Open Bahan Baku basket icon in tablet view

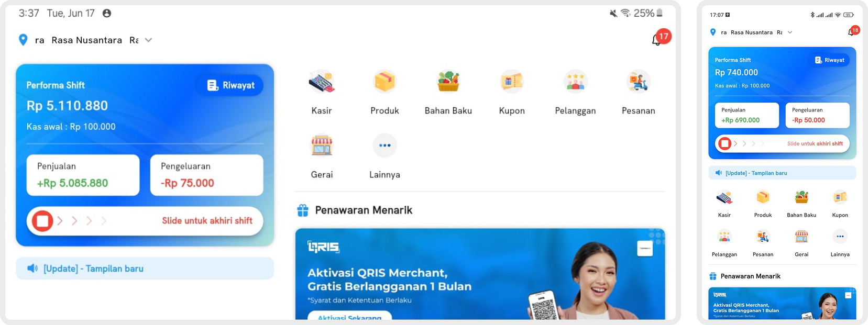pyautogui.click(x=448, y=82)
